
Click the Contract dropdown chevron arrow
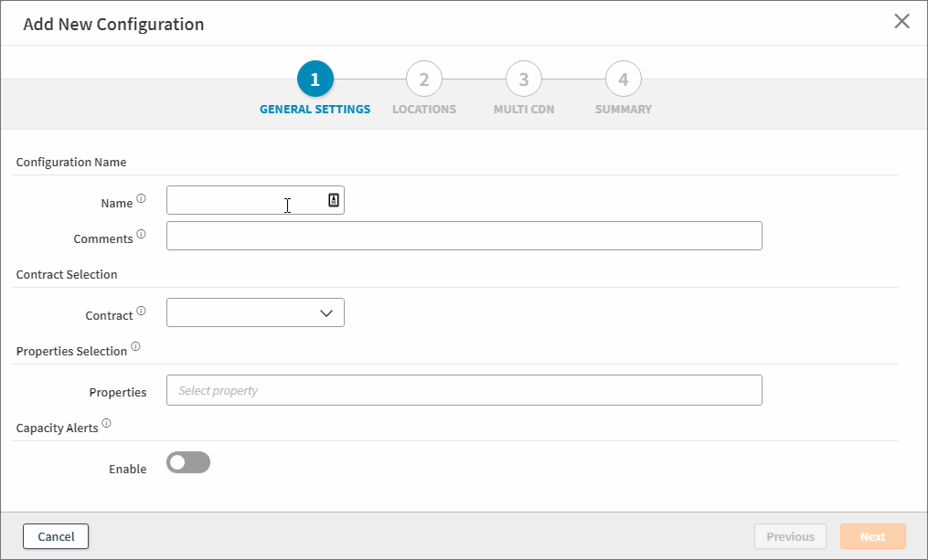[326, 312]
